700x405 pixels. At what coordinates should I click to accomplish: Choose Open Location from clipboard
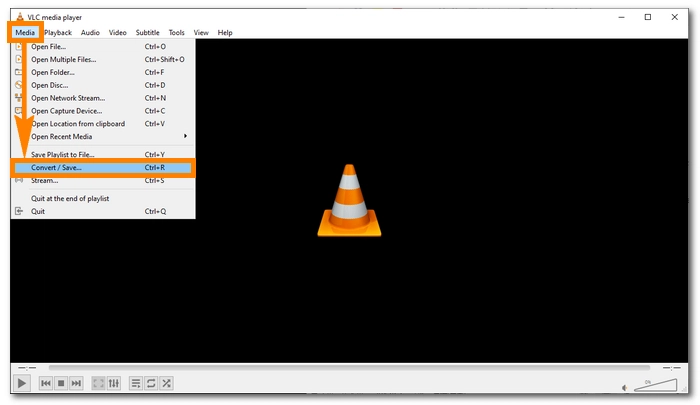(103, 124)
